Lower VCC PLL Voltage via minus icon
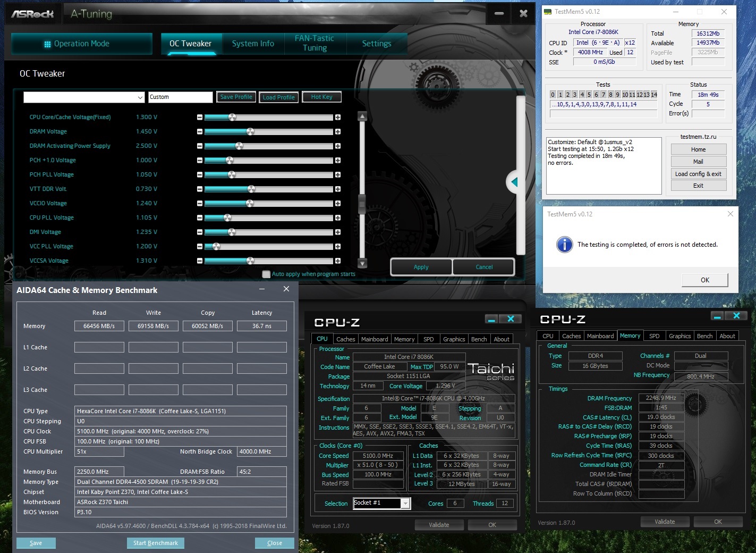The height and width of the screenshot is (553, 756). point(200,246)
